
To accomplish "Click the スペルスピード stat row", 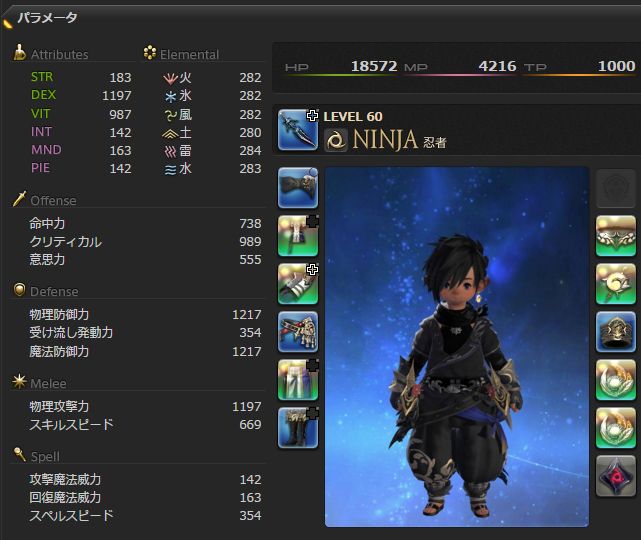I will [x=145, y=515].
